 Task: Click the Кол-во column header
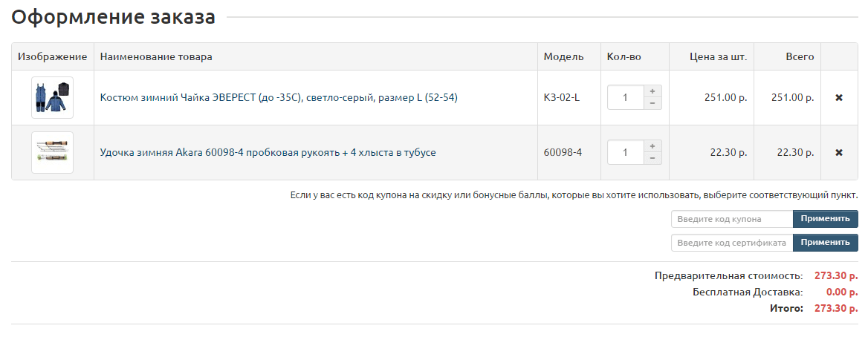pyautogui.click(x=624, y=57)
